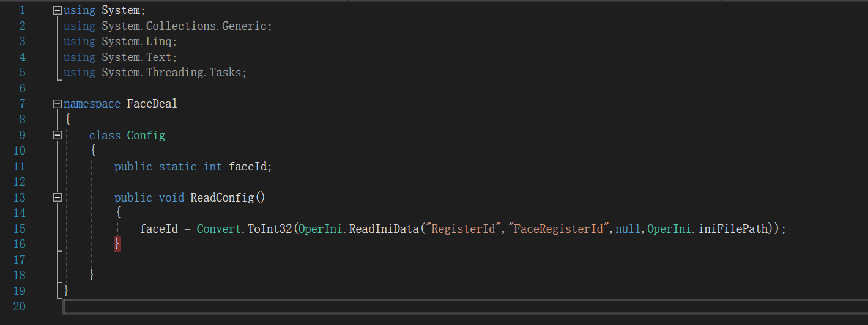Click the first OperIni reference before ReadIniData
The height and width of the screenshot is (325, 868).
click(x=321, y=228)
